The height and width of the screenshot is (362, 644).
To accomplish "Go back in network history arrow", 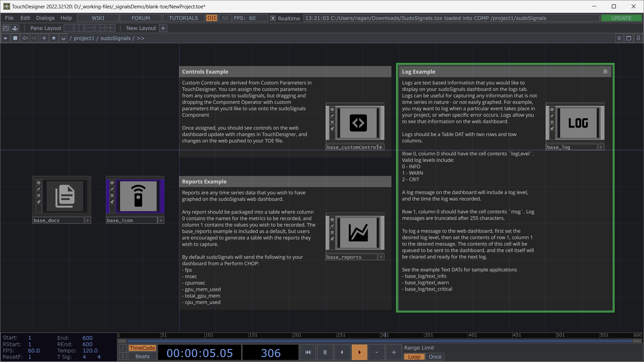I will (x=25, y=38).
